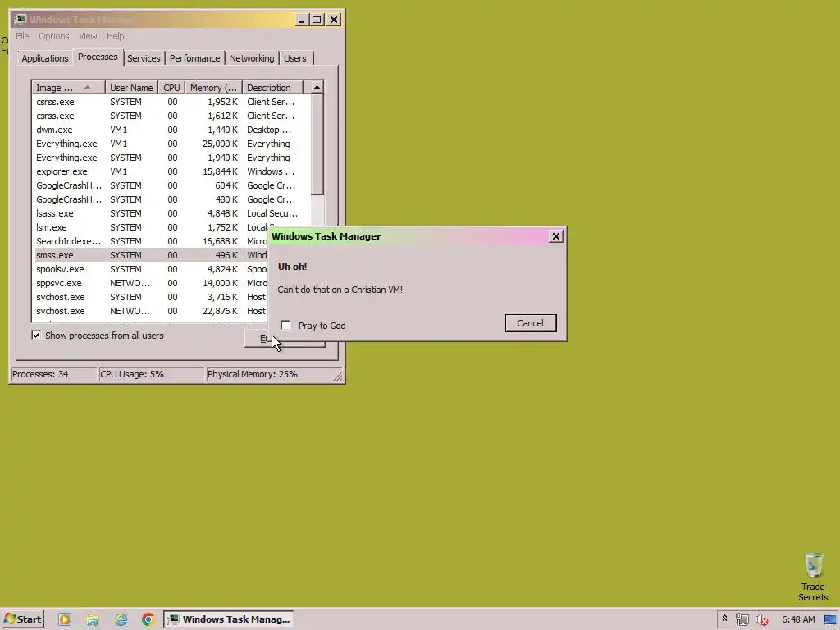The image size is (840, 630).
Task: Switch to the Networking tab
Action: tap(252, 58)
